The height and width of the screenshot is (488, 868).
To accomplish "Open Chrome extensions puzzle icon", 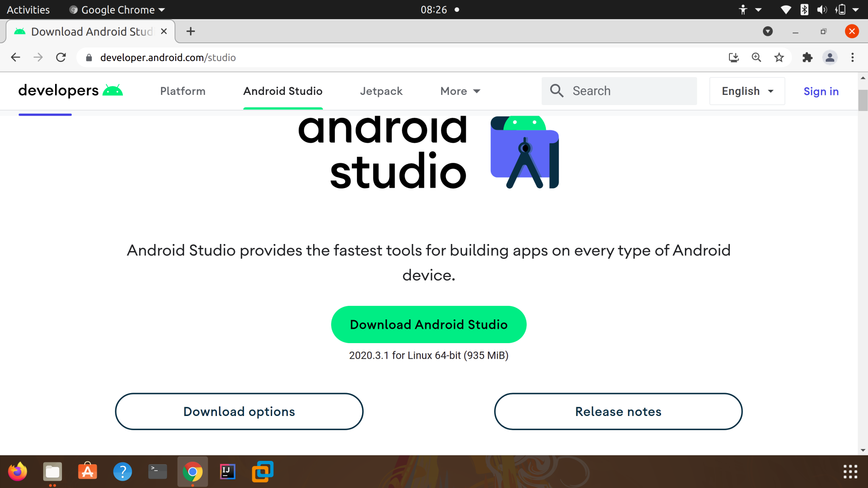I will click(x=807, y=57).
